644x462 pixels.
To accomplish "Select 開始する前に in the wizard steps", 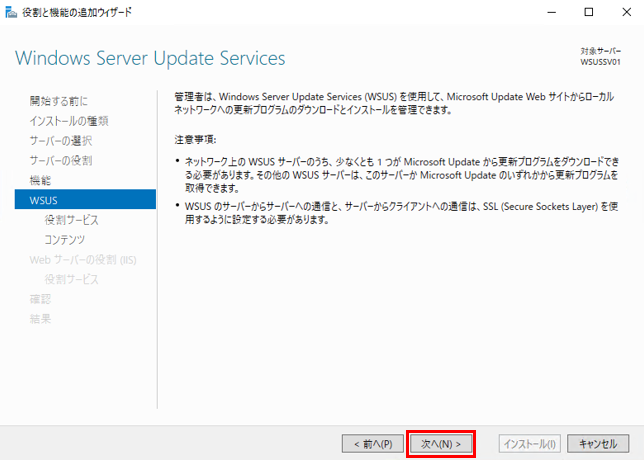I will 59,101.
